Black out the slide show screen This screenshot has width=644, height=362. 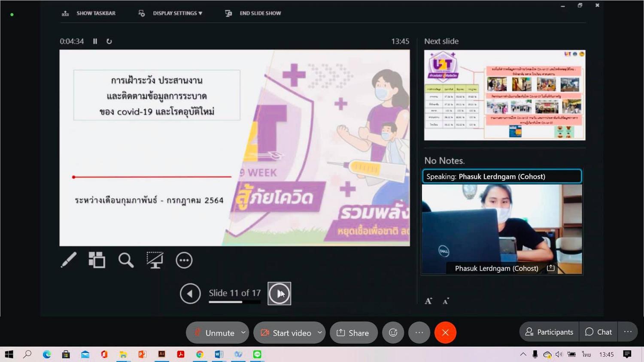coord(155,260)
